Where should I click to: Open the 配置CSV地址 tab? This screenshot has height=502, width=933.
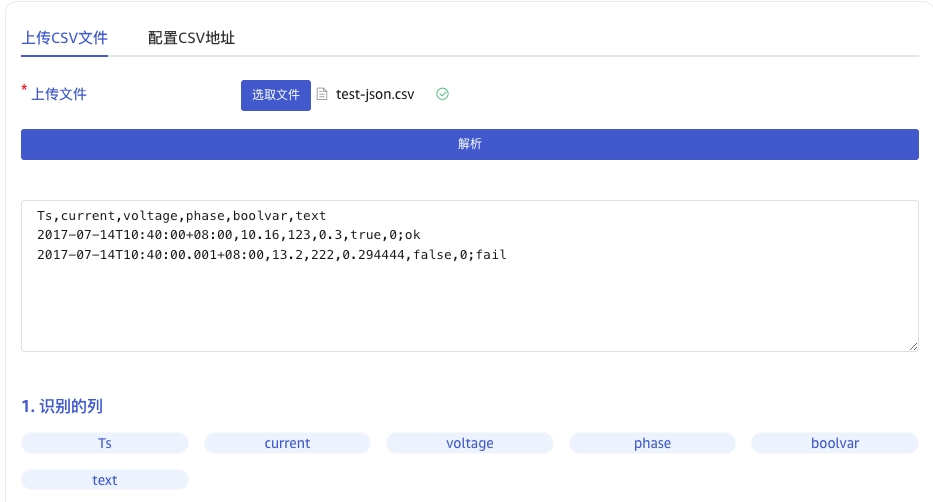pos(191,38)
